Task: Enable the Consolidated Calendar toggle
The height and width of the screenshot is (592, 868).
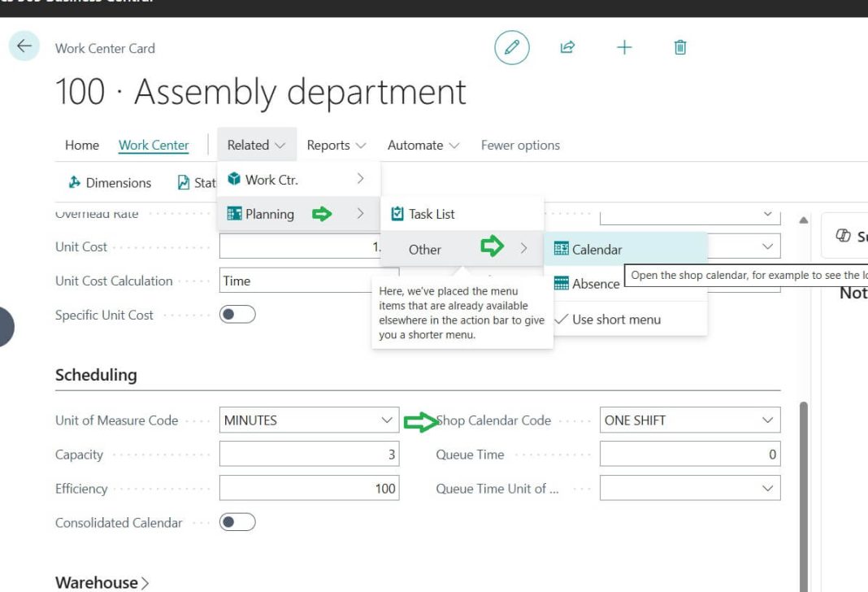Action: 238,523
